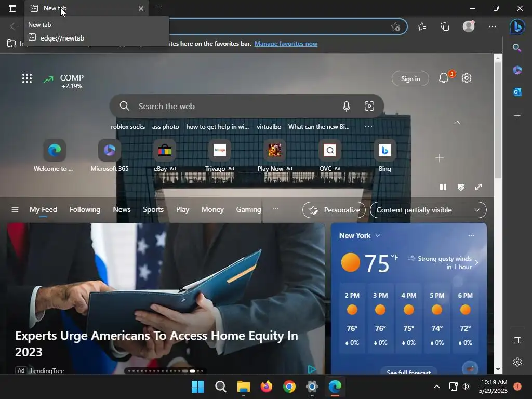Image resolution: width=532 pixels, height=399 pixels.
Task: Open weather card options ellipsis
Action: click(x=471, y=235)
